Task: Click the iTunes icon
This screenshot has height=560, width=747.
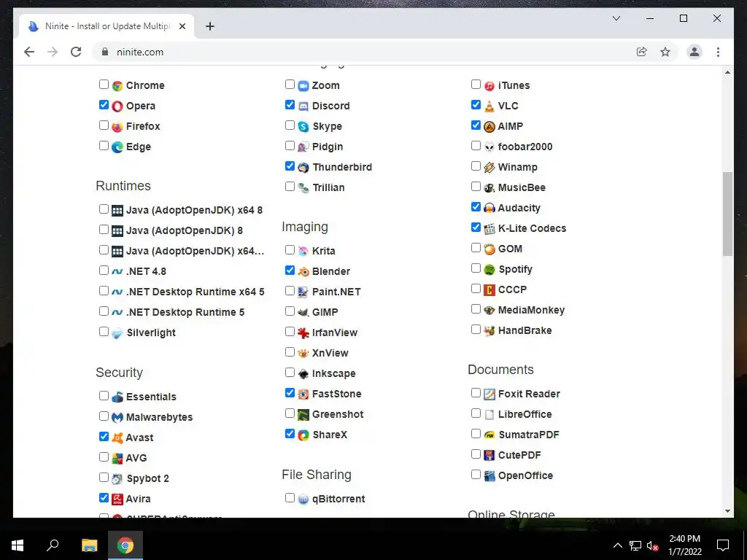Action: [489, 86]
